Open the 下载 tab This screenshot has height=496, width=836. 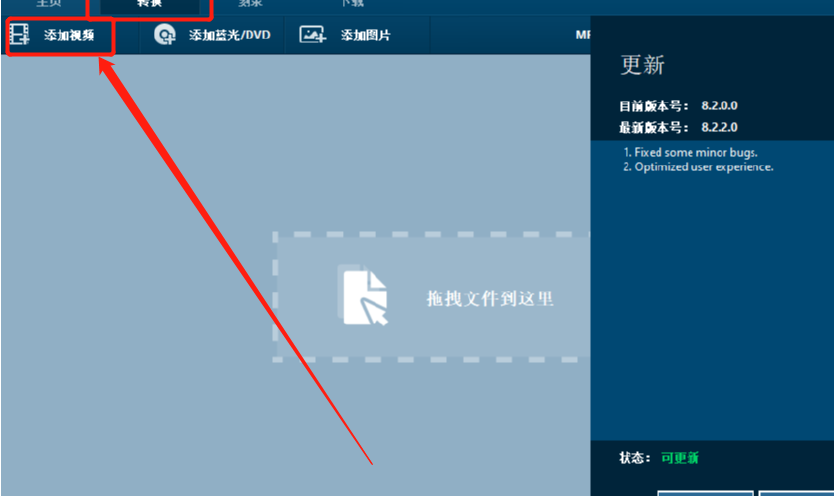click(352, 3)
